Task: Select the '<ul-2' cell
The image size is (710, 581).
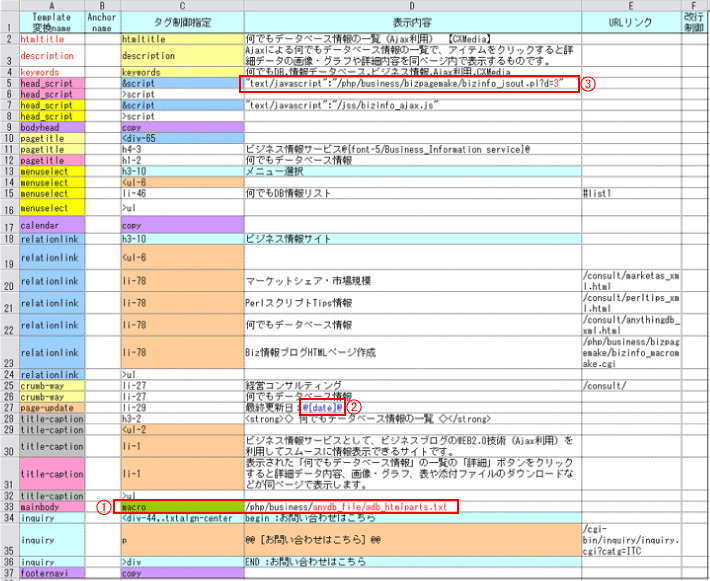Action: click(x=182, y=430)
